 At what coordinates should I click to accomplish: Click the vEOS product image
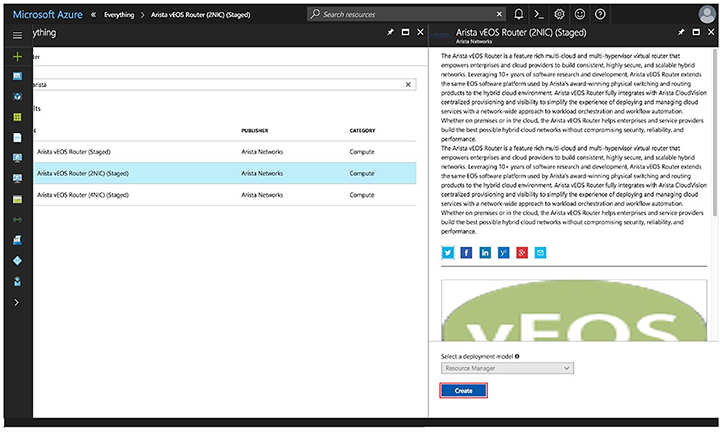574,310
